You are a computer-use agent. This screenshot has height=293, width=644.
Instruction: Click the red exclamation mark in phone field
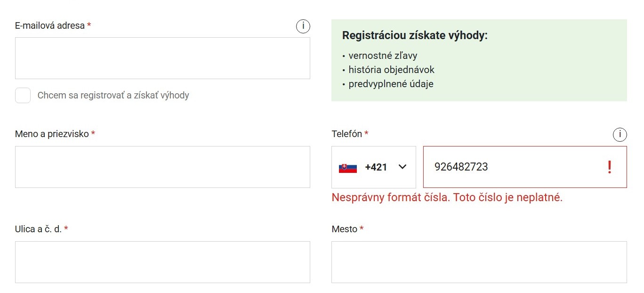click(610, 167)
